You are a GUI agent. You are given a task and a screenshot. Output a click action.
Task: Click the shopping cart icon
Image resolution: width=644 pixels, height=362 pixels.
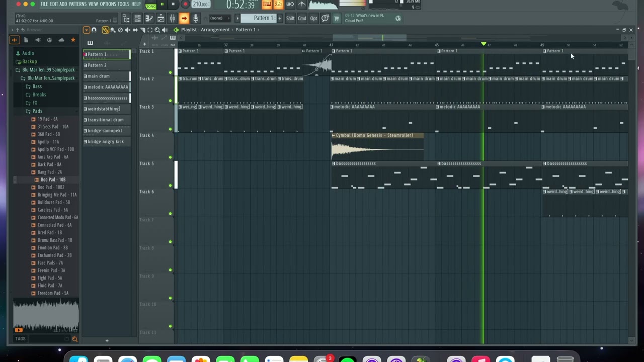[x=336, y=19]
